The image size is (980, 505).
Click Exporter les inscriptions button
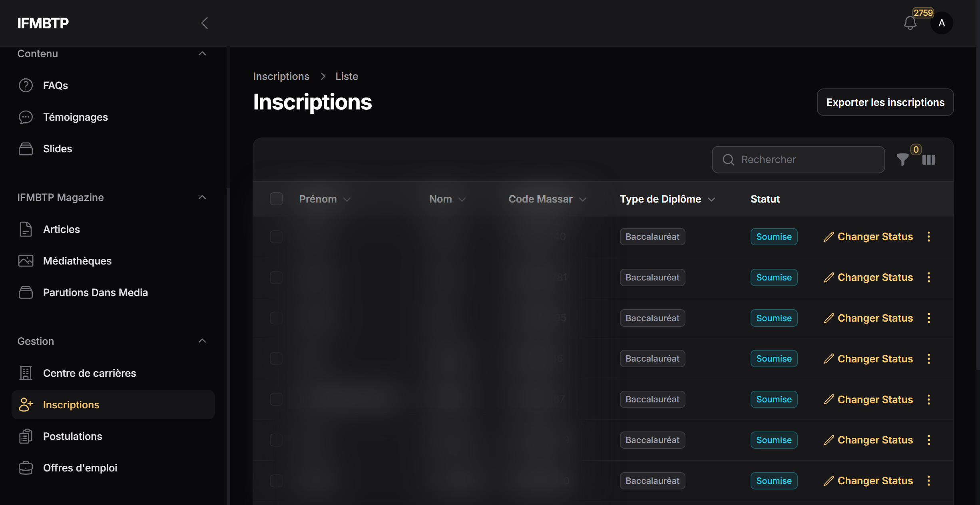tap(885, 102)
